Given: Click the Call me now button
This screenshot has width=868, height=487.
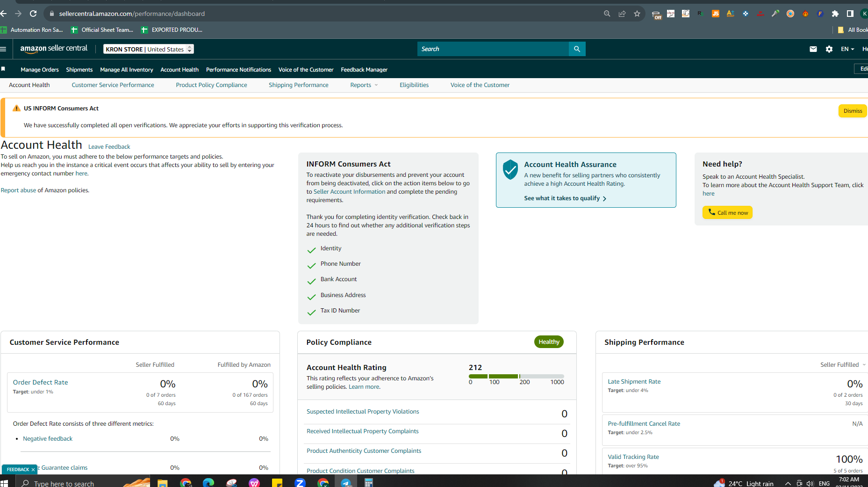Looking at the screenshot, I should [727, 212].
